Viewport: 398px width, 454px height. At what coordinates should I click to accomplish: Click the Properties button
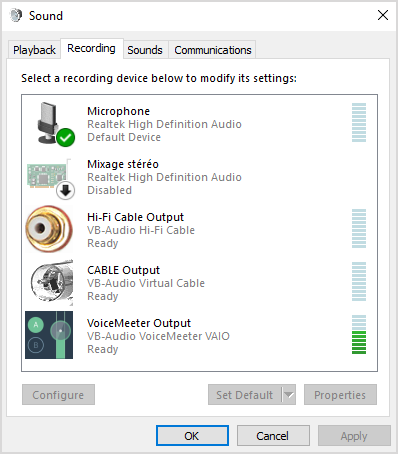click(340, 395)
